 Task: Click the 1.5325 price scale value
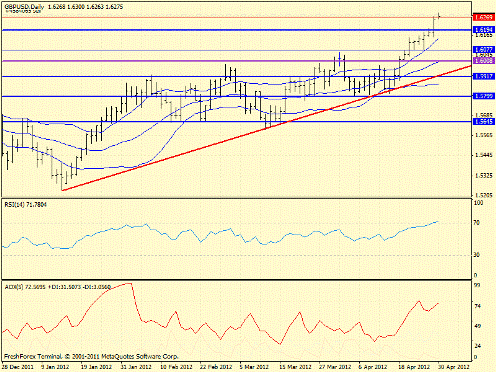tap(483, 175)
